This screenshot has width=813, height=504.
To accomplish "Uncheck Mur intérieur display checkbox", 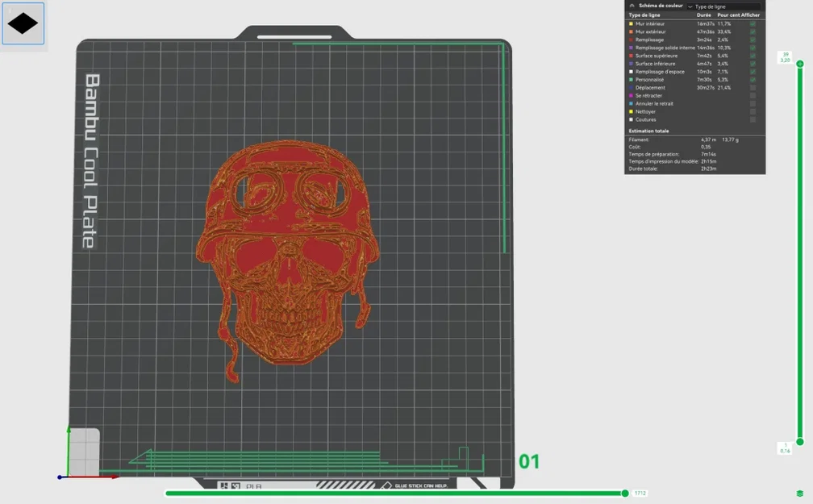I will (x=753, y=24).
